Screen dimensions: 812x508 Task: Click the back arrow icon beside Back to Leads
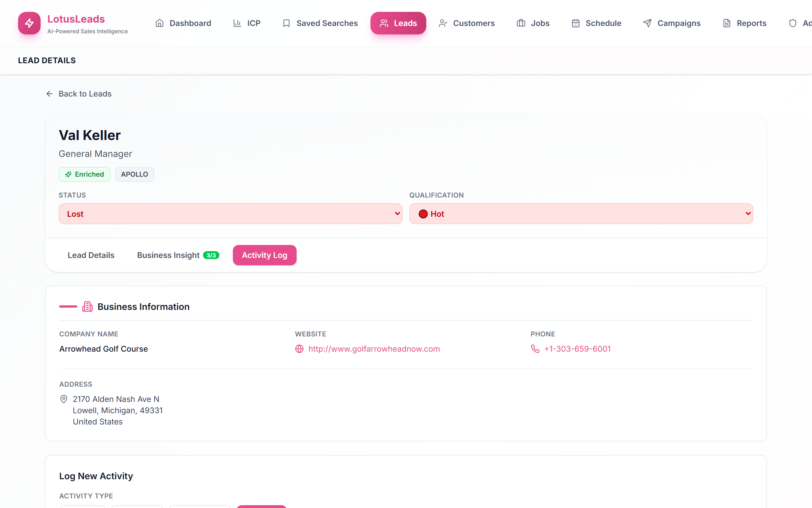point(50,94)
